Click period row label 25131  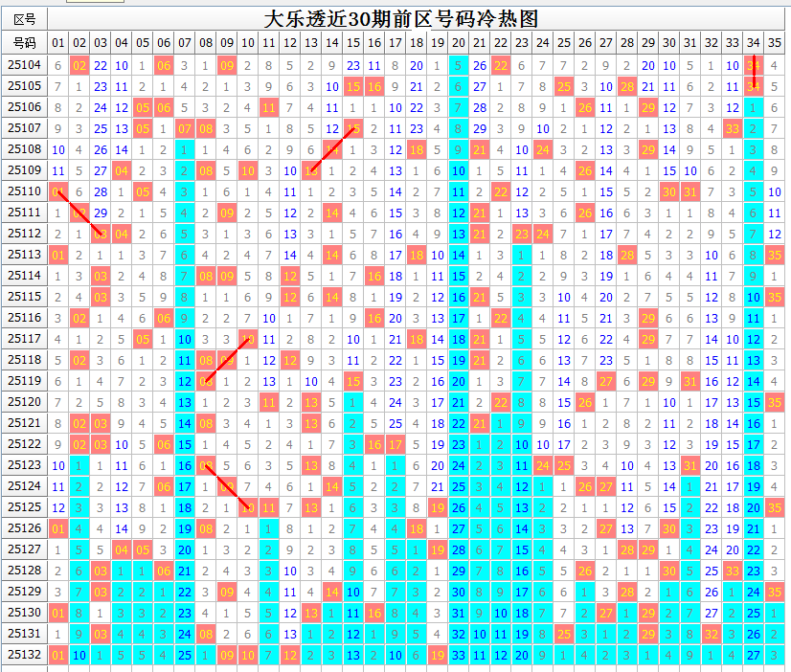coord(24,634)
